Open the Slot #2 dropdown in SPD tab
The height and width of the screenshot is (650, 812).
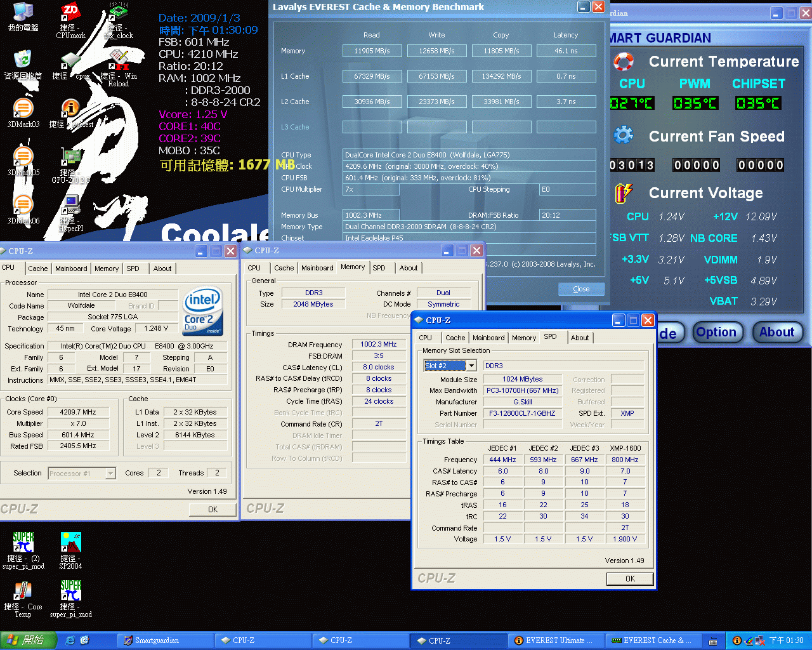pos(471,366)
